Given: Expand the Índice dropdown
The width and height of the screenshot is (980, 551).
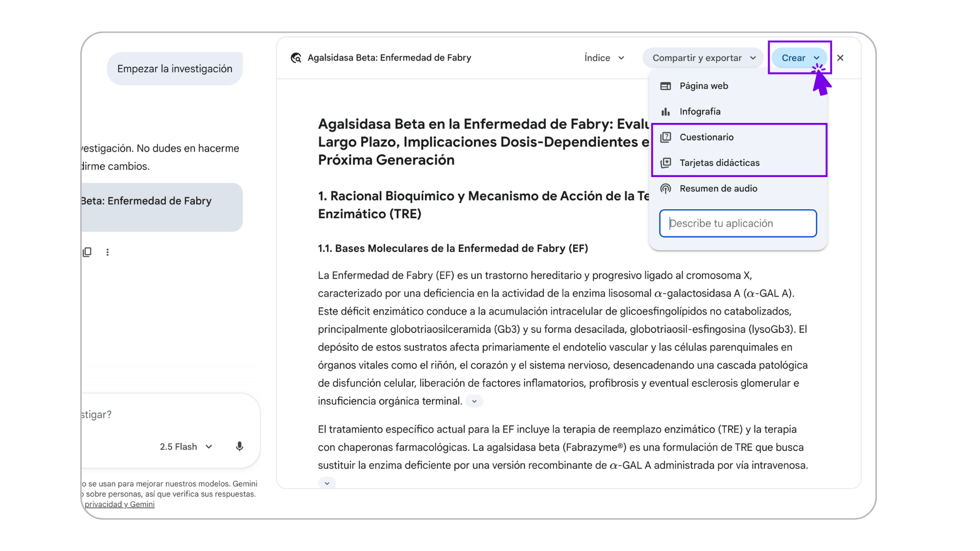Looking at the screenshot, I should (604, 58).
